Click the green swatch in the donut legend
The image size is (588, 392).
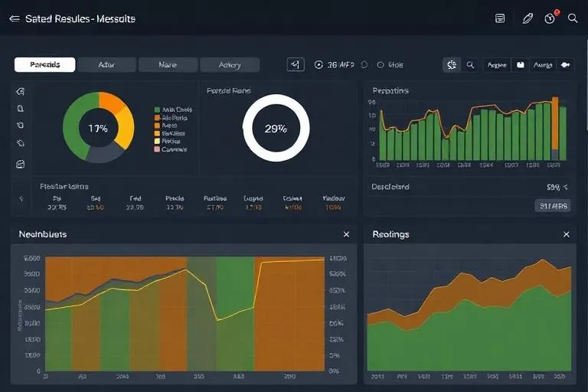[157, 109]
